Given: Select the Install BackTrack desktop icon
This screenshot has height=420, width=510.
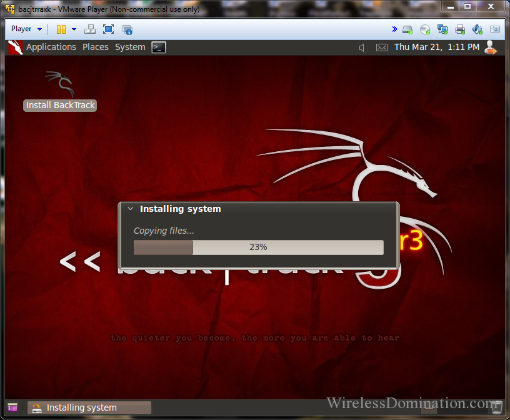Looking at the screenshot, I should [x=60, y=84].
